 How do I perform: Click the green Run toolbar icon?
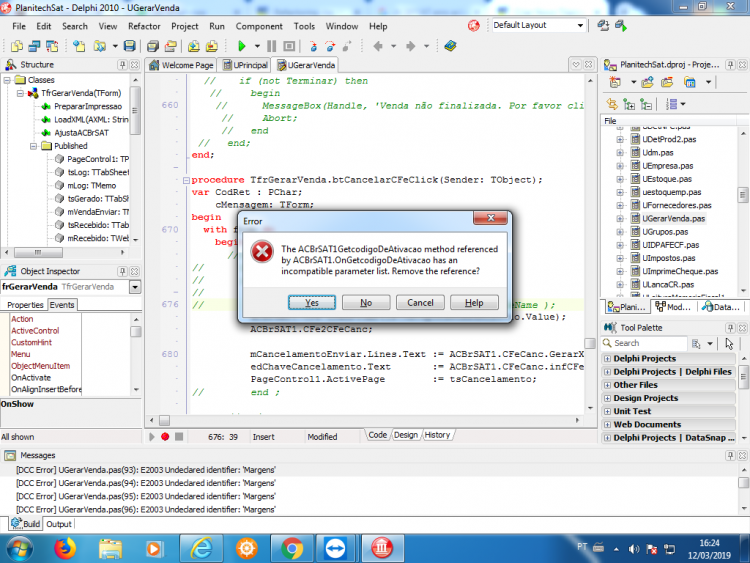click(242, 46)
